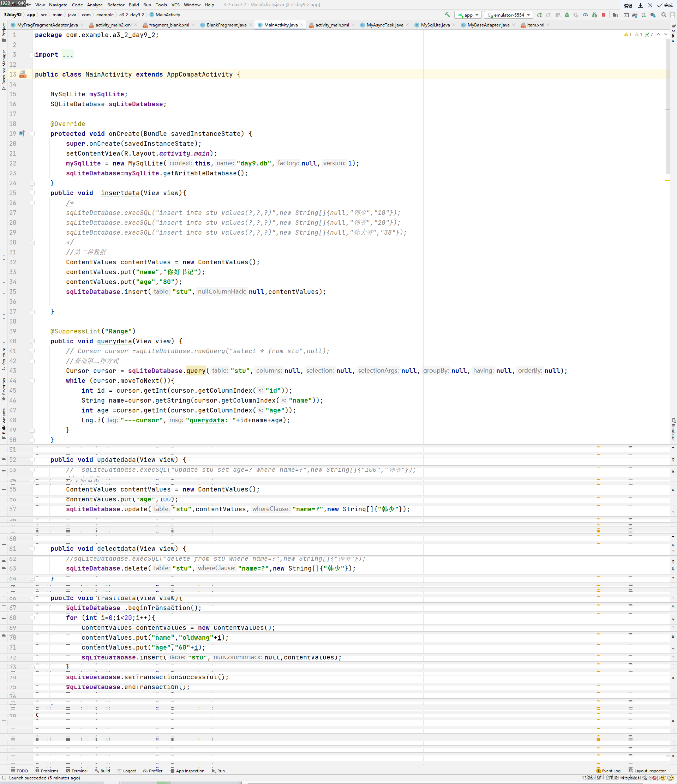Collapse the insertdata method fold arrow
The image size is (677, 784).
point(32,193)
